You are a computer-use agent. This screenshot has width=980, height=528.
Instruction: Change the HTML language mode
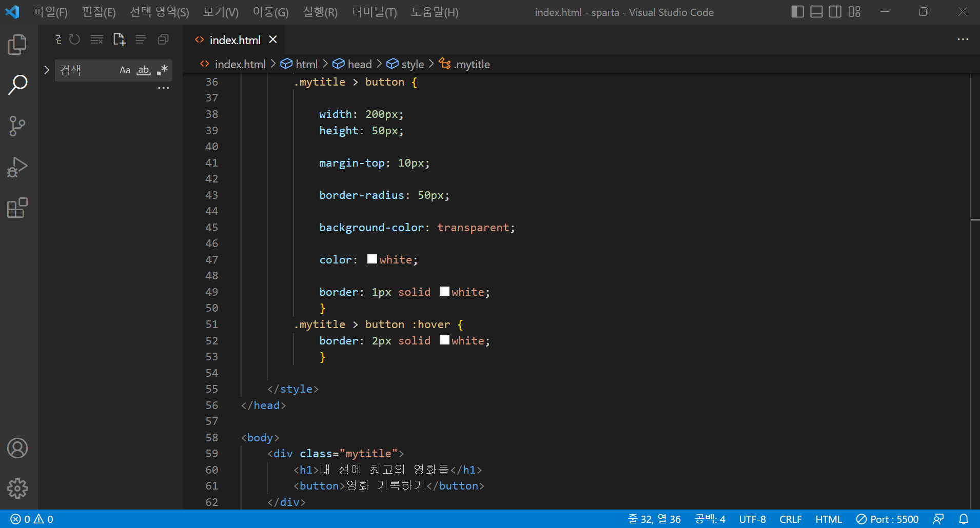[829, 519]
